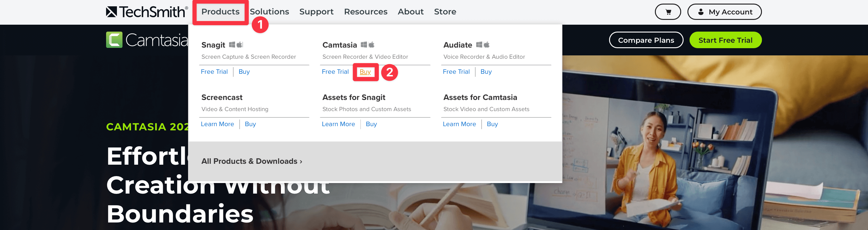Open the Solutions menu
This screenshot has height=230, width=868.
coord(269,12)
